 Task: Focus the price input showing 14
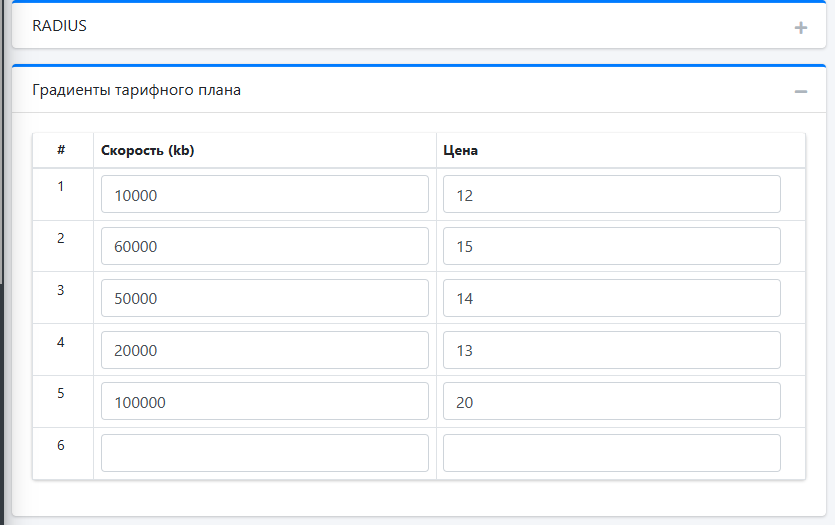(x=611, y=298)
